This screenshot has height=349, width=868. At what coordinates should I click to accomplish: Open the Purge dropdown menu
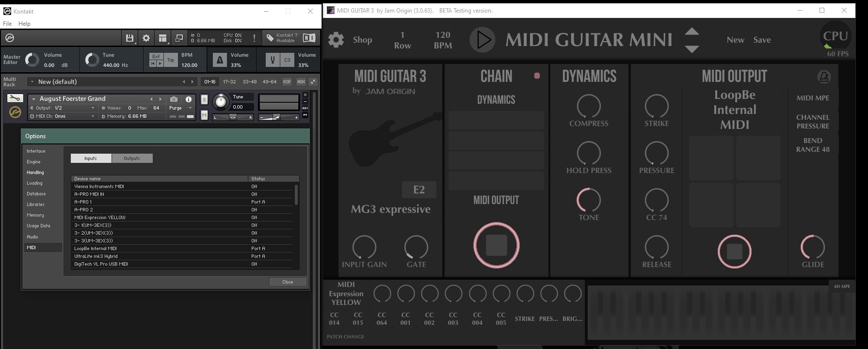pos(180,108)
